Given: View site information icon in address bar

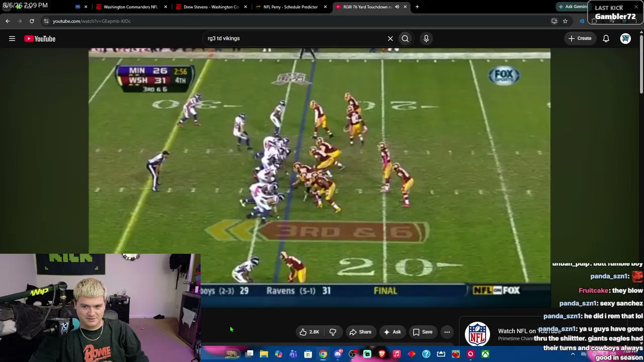Looking at the screenshot, I should [46, 21].
